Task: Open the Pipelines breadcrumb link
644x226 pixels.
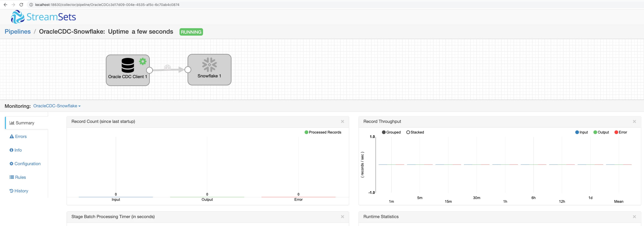Action: click(18, 31)
